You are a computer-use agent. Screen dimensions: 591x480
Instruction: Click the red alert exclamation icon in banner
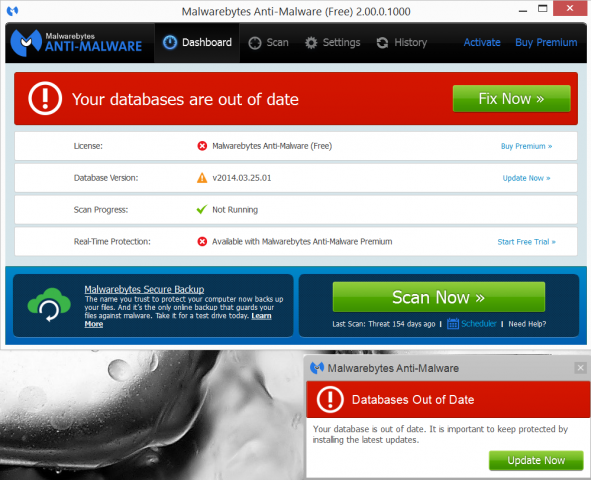[45, 98]
